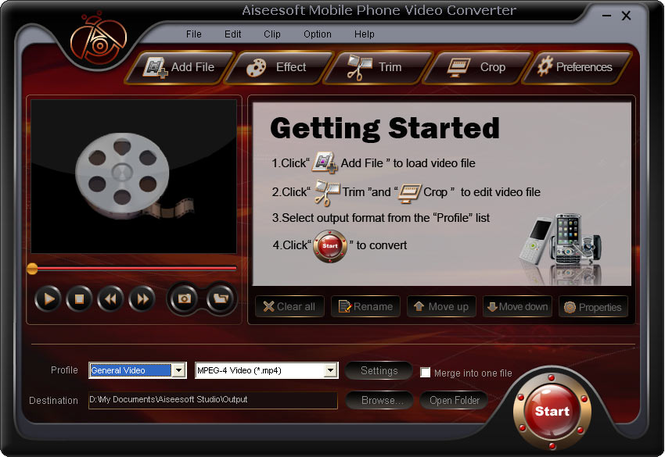Open the Properties button
This screenshot has height=457, width=665.
point(593,307)
